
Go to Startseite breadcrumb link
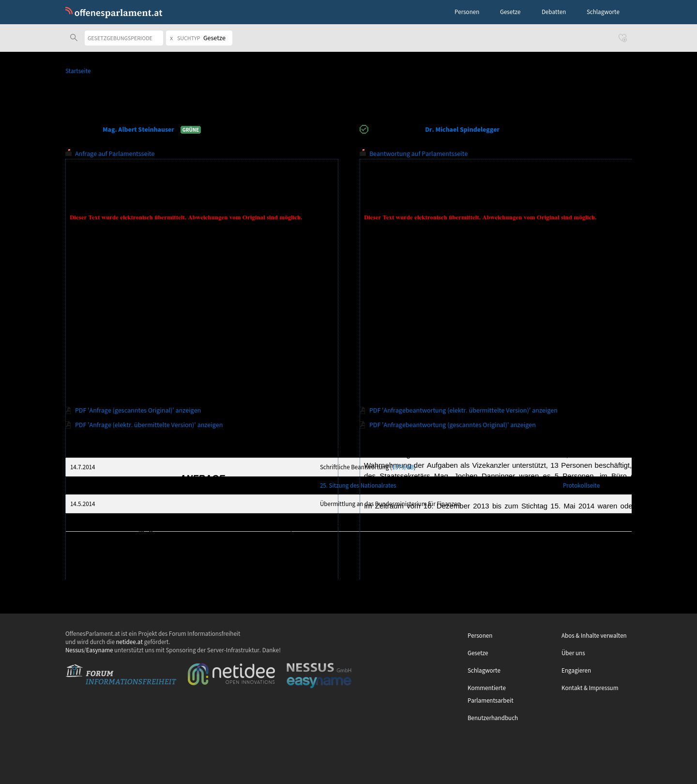[78, 71]
